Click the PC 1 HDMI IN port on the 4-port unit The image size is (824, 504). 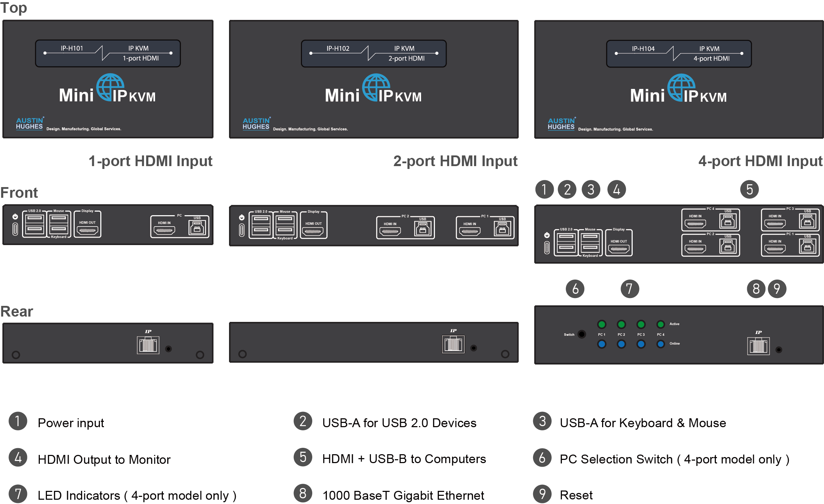[775, 249]
